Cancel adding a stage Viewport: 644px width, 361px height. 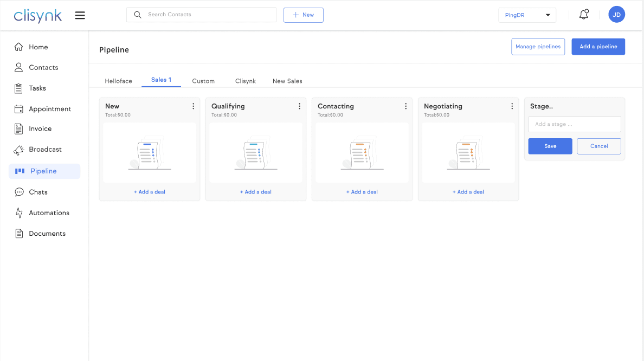[x=599, y=146]
